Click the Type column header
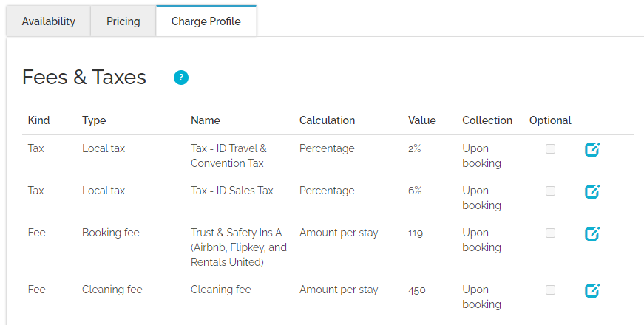 tap(94, 120)
